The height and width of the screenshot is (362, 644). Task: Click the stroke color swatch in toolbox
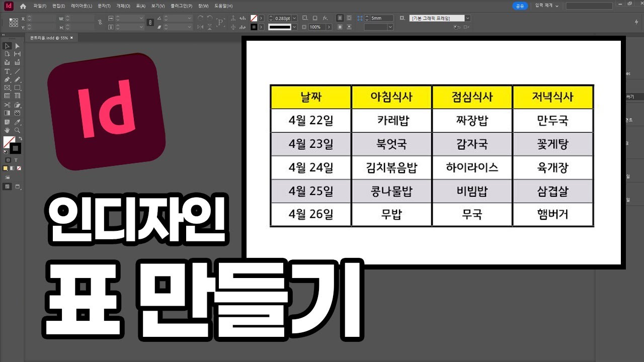tap(16, 148)
